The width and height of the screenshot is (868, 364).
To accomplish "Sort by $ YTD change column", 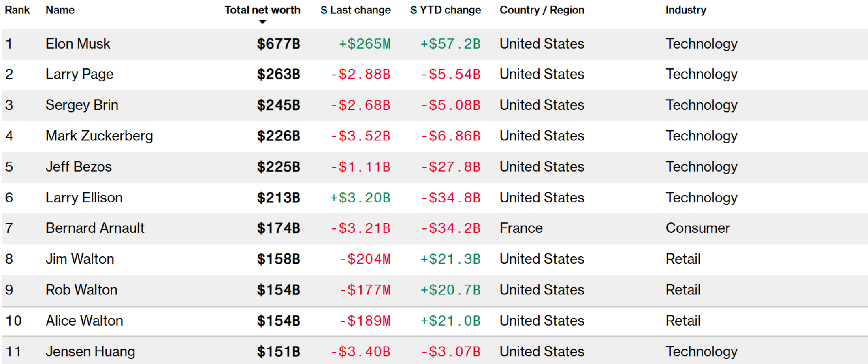I will point(446,10).
